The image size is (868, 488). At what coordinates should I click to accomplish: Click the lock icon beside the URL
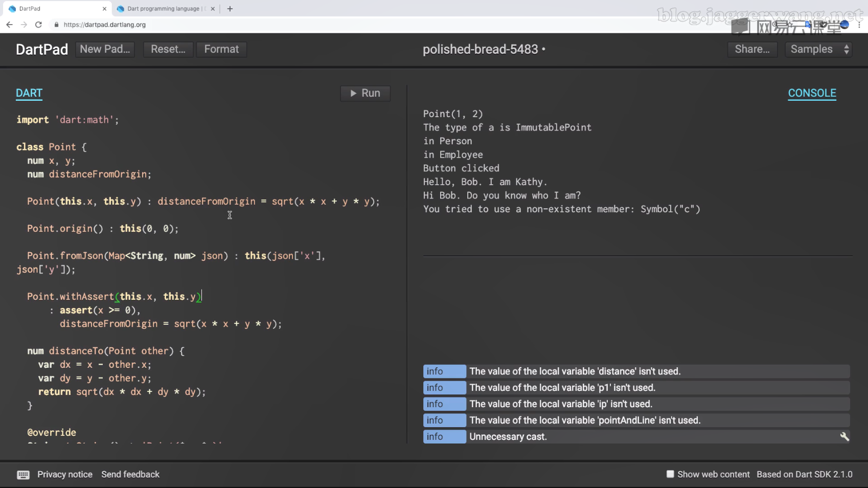[x=56, y=25]
